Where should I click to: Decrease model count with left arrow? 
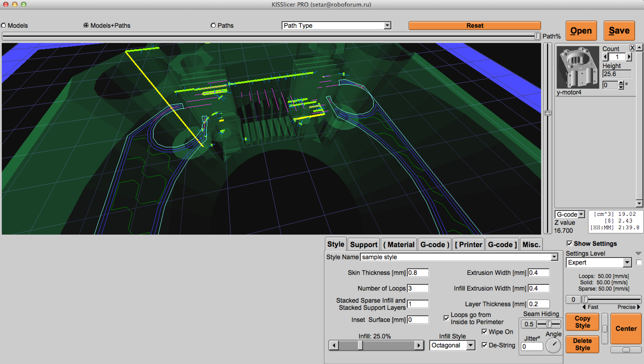(x=605, y=57)
